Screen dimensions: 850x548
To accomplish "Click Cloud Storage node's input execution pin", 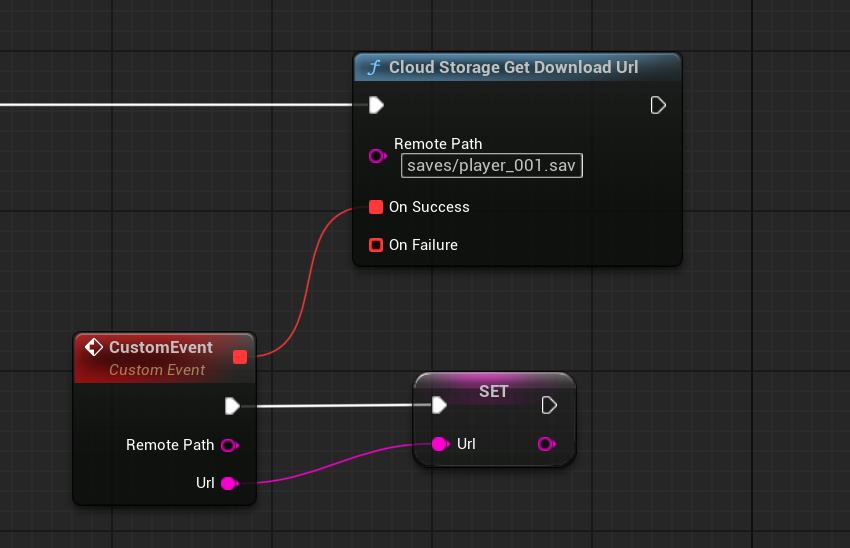I will point(377,105).
